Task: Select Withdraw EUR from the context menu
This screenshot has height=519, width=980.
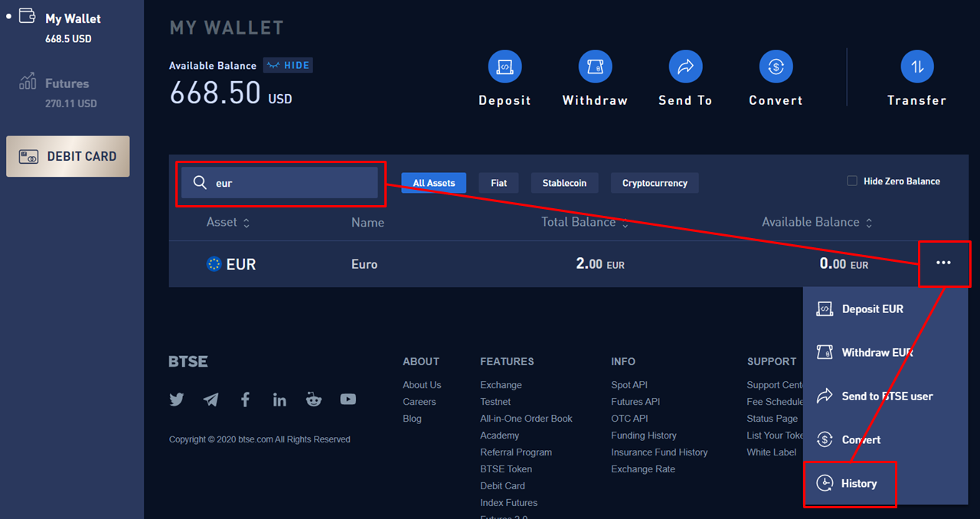Action: 872,352
